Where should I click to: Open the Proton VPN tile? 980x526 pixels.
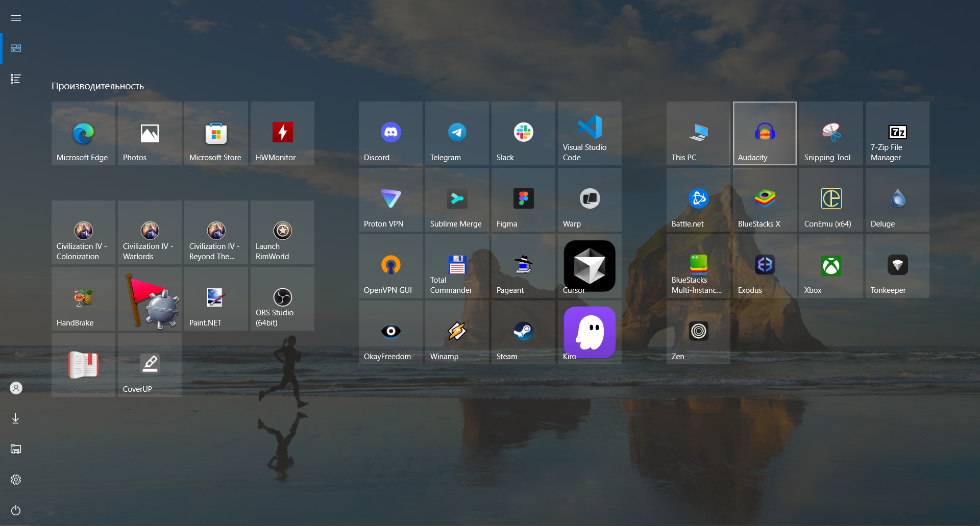[x=390, y=199]
